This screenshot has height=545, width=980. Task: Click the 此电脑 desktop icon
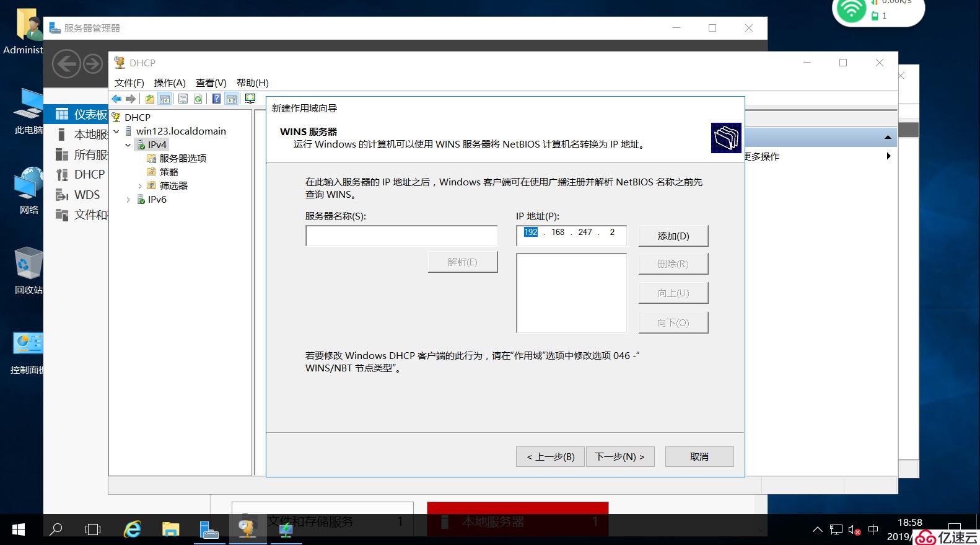(28, 110)
